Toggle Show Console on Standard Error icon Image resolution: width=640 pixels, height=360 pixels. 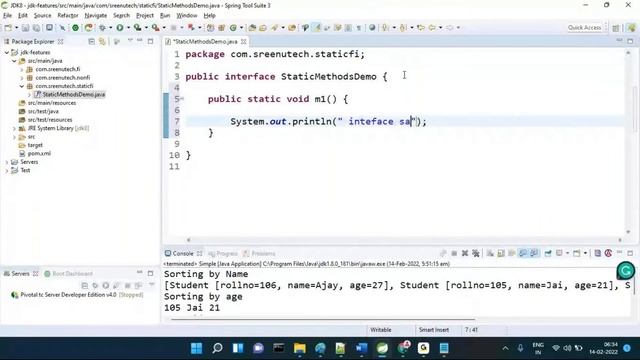click(x=534, y=253)
